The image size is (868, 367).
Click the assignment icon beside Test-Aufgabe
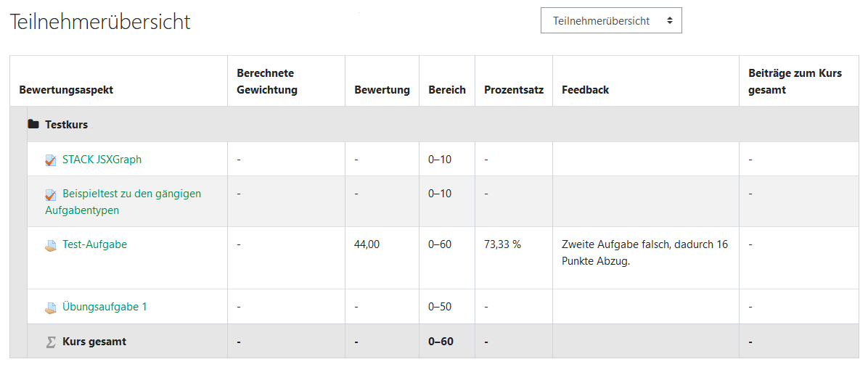[50, 245]
